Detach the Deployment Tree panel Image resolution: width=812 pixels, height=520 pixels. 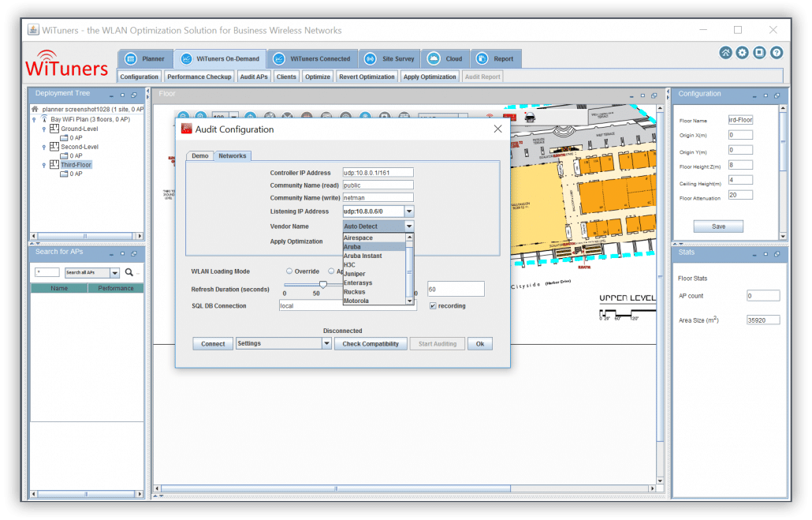[x=134, y=95]
